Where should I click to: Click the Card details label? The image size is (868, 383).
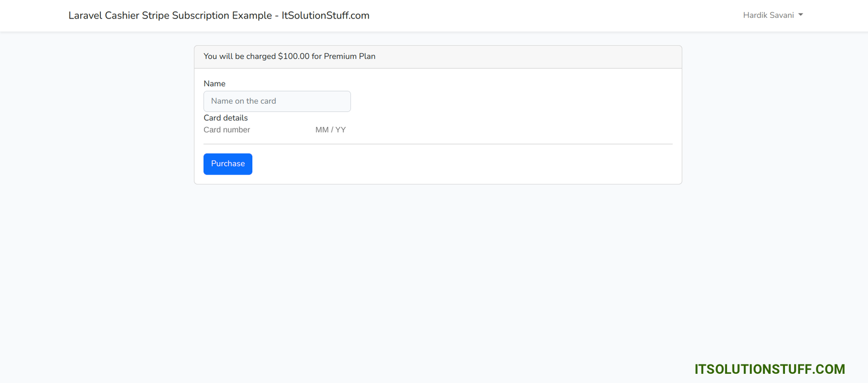coord(226,118)
